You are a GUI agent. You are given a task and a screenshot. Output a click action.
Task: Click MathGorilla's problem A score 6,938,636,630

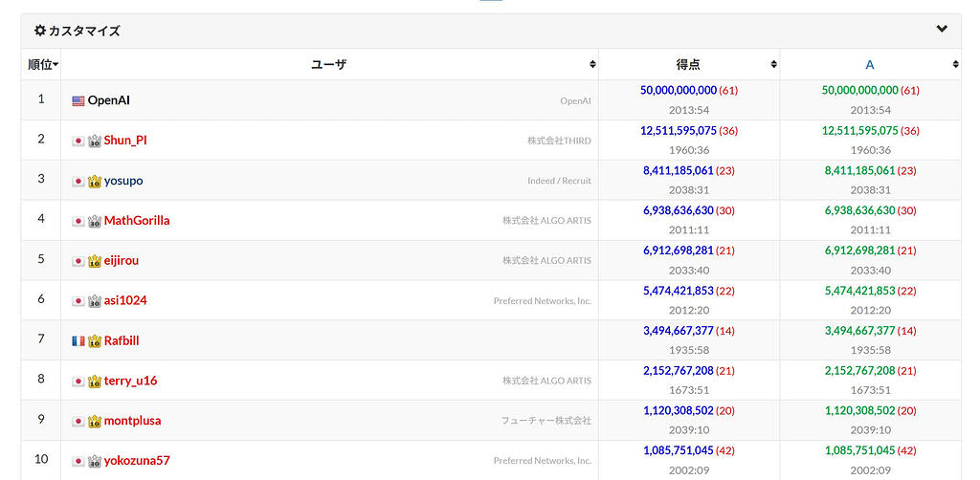click(x=860, y=210)
